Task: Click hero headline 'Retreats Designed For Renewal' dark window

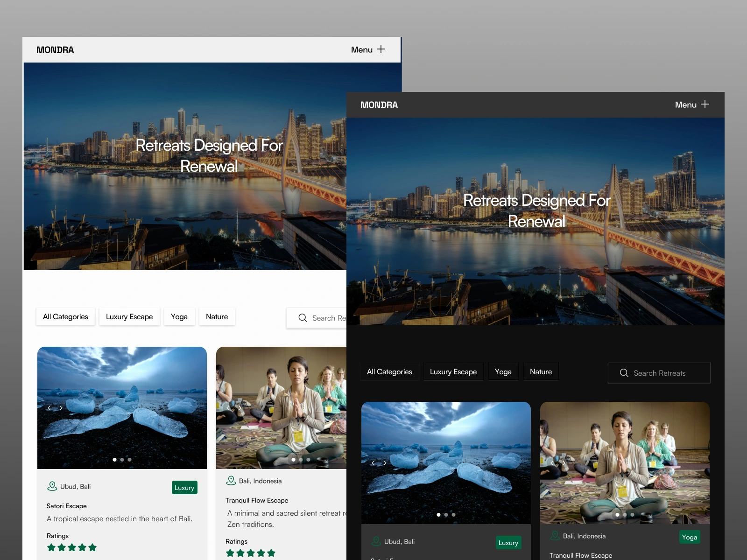Action: (x=536, y=210)
